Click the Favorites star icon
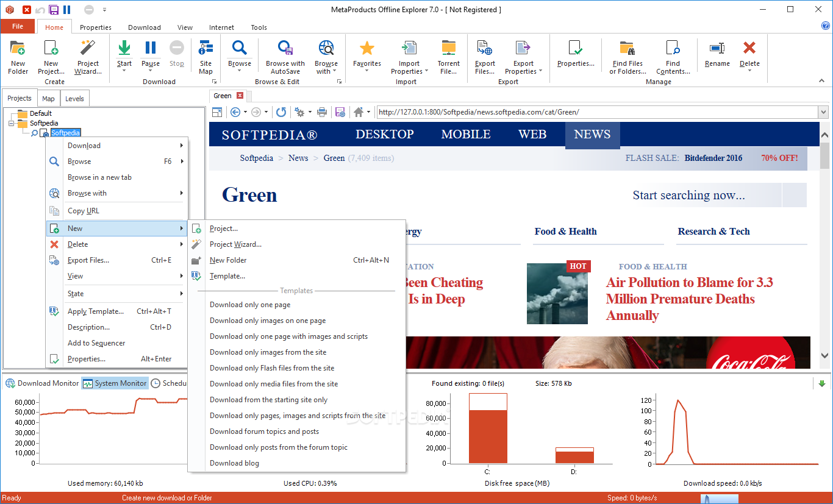 tap(367, 48)
